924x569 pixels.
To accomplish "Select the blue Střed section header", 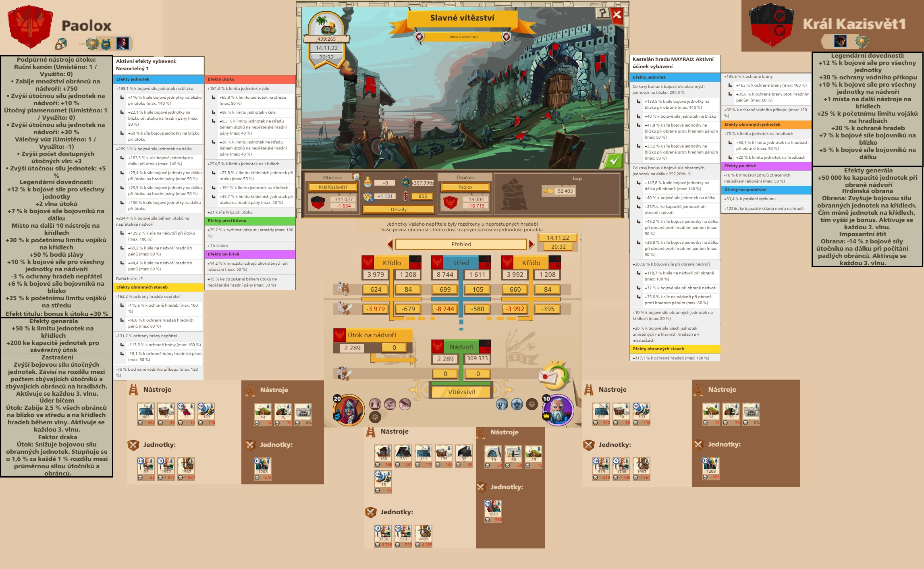I will [x=461, y=263].
